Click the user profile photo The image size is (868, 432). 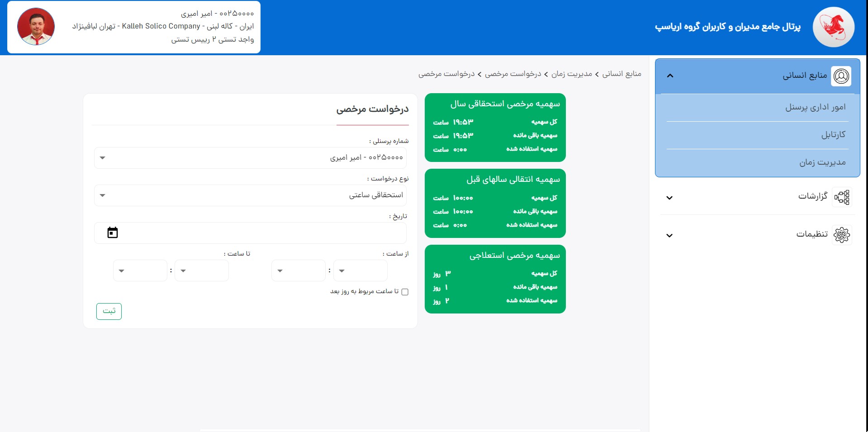coord(36,27)
